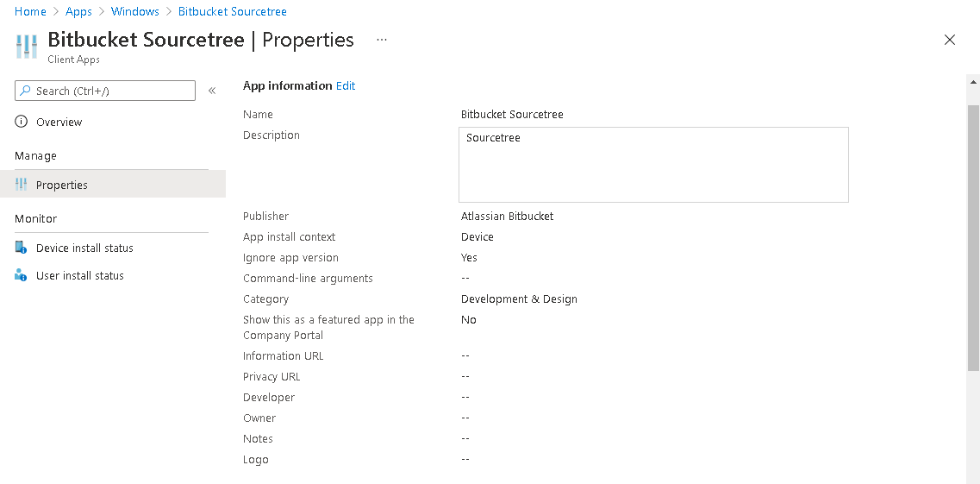Image resolution: width=980 pixels, height=484 pixels.
Task: Open the ellipsis more options menu
Action: (382, 40)
